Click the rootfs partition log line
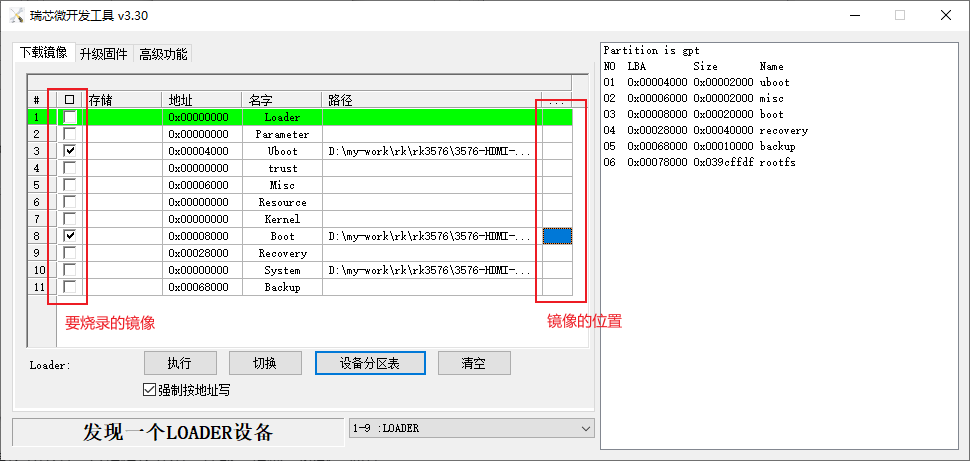The width and height of the screenshot is (970, 461). 700,162
